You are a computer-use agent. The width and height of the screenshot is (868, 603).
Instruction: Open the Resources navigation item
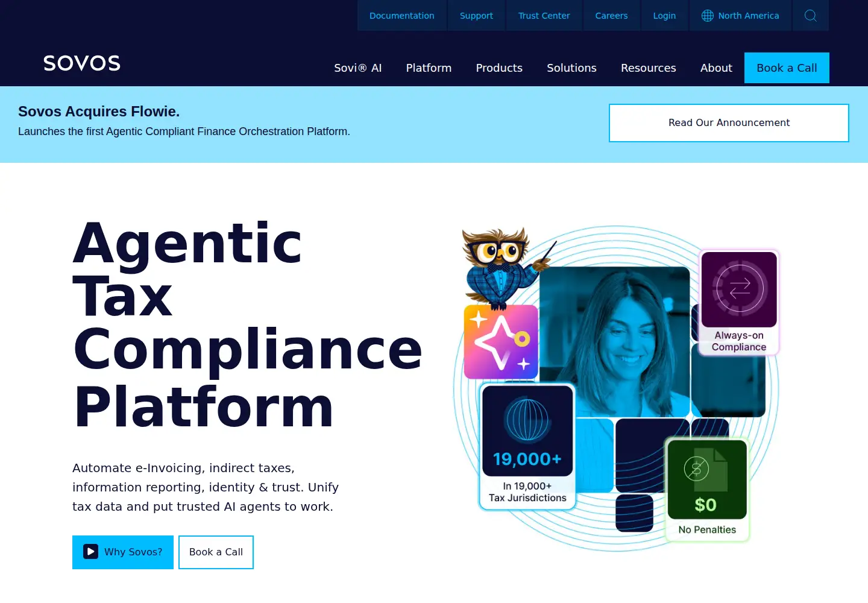[x=649, y=68]
